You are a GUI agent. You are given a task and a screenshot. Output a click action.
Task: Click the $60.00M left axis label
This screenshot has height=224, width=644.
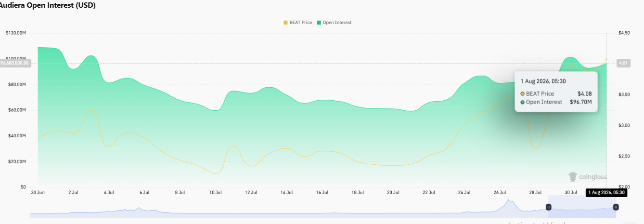[x=17, y=110]
